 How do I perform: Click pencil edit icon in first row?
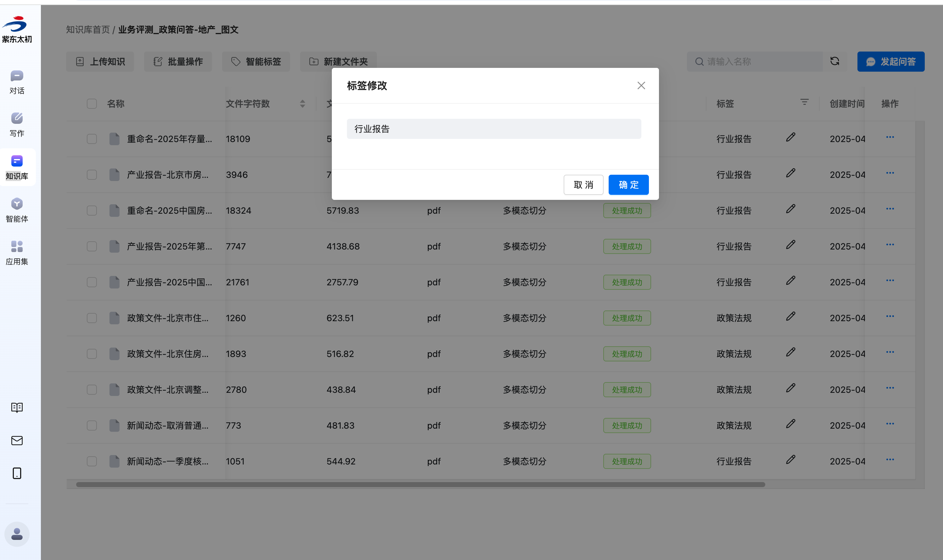click(x=790, y=137)
